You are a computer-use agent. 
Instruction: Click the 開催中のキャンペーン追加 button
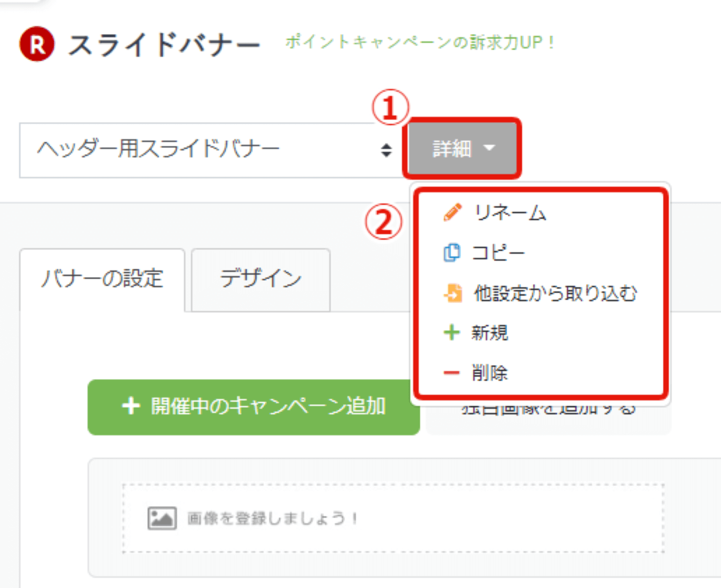(x=253, y=407)
